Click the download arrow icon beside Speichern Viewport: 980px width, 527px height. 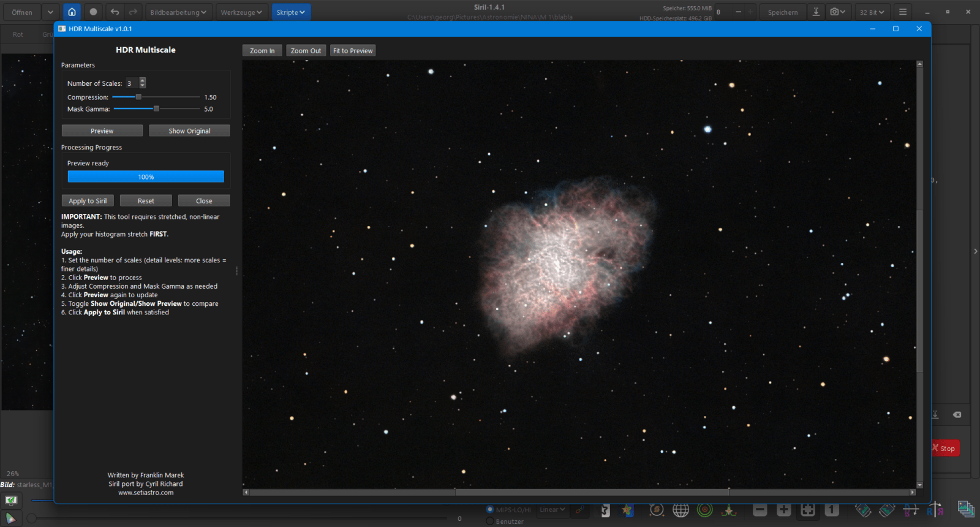point(816,12)
